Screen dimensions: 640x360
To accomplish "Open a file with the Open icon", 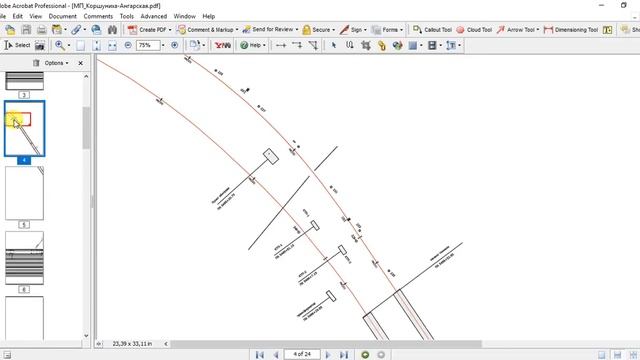I will point(10,30).
